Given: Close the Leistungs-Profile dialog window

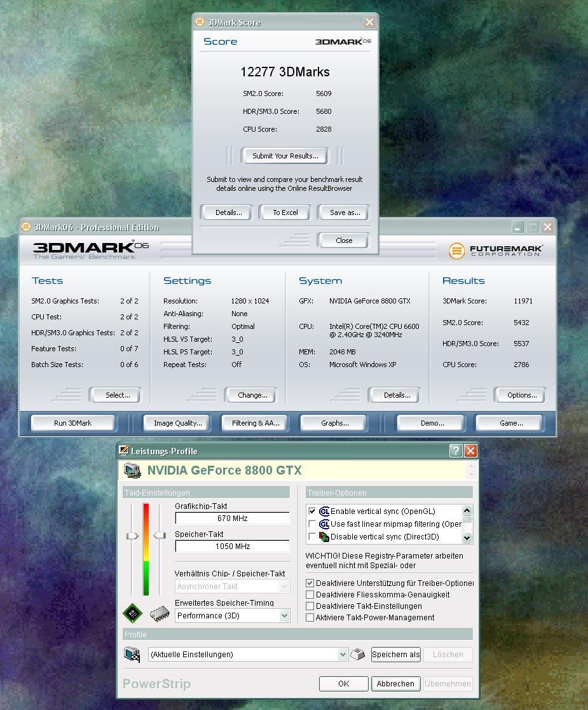Looking at the screenshot, I should (470, 450).
